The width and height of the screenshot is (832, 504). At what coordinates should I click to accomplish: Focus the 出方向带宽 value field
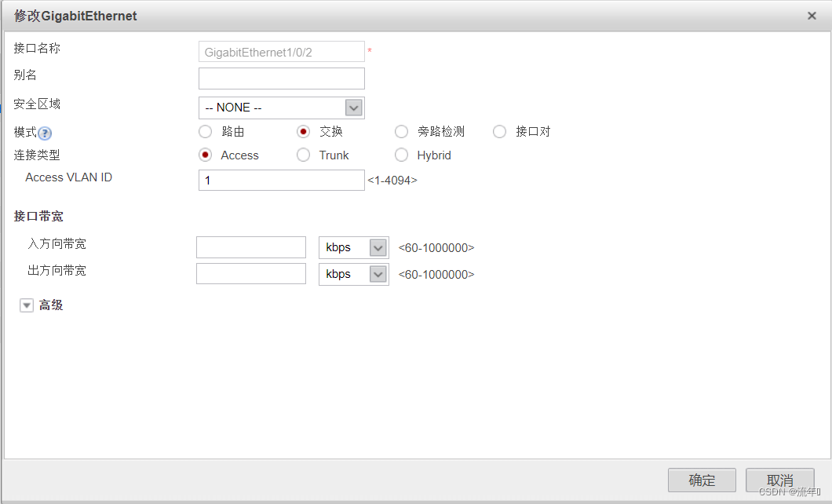tap(251, 274)
